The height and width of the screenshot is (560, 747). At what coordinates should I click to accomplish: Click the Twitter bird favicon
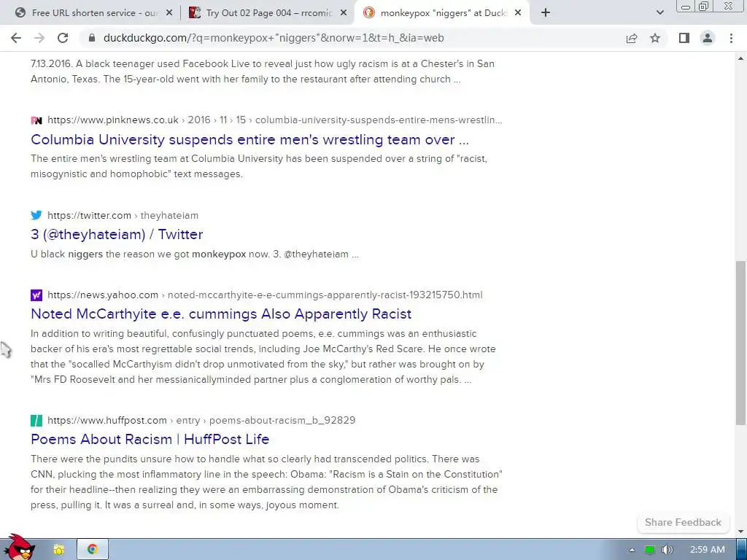click(x=36, y=215)
